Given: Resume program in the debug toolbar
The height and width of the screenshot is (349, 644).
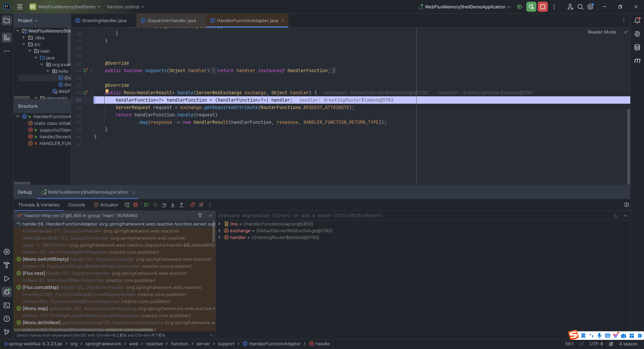Looking at the screenshot, I should tap(147, 205).
